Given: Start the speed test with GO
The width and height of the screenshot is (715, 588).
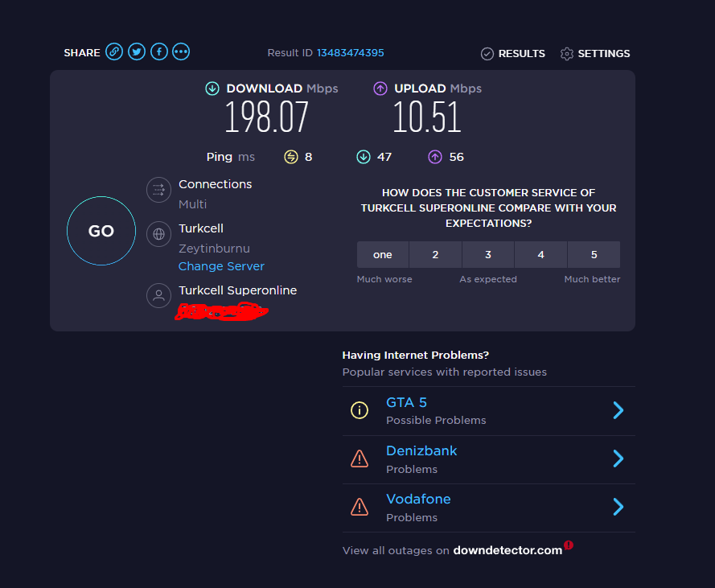Looking at the screenshot, I should pyautogui.click(x=101, y=231).
